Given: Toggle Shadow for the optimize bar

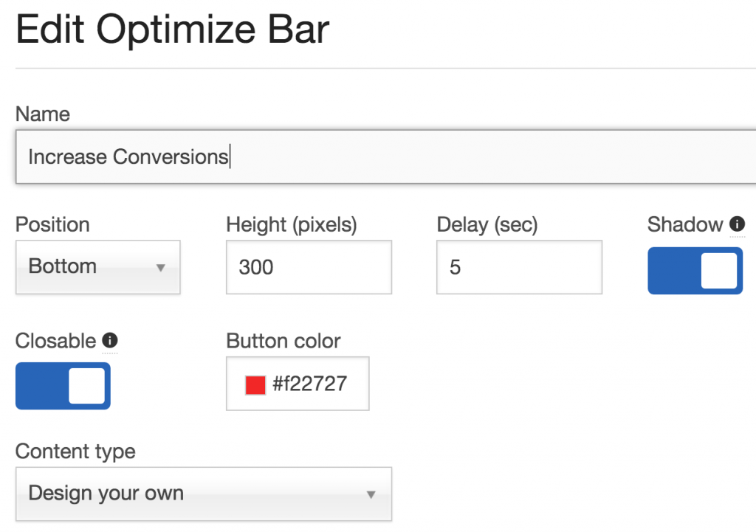Looking at the screenshot, I should click(x=695, y=271).
